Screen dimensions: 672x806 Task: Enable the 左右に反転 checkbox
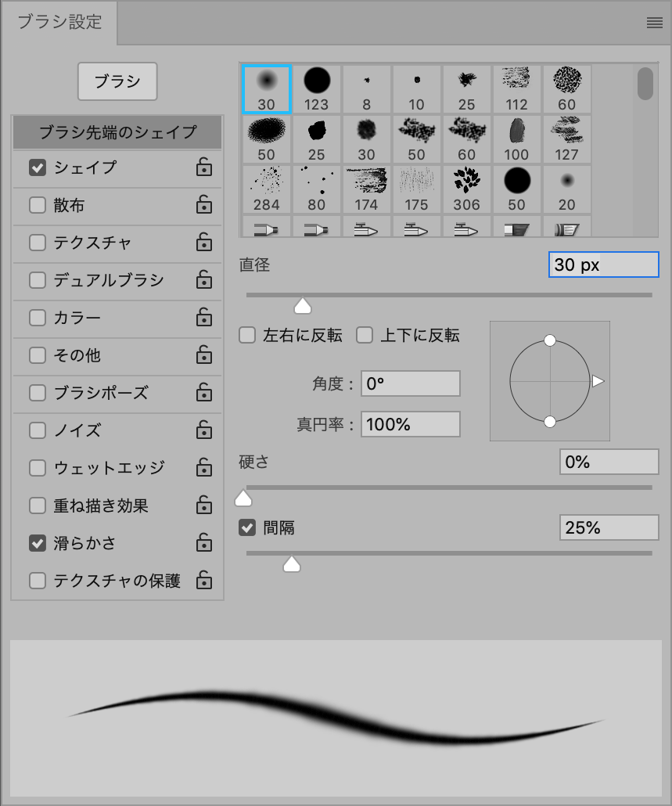coord(247,336)
